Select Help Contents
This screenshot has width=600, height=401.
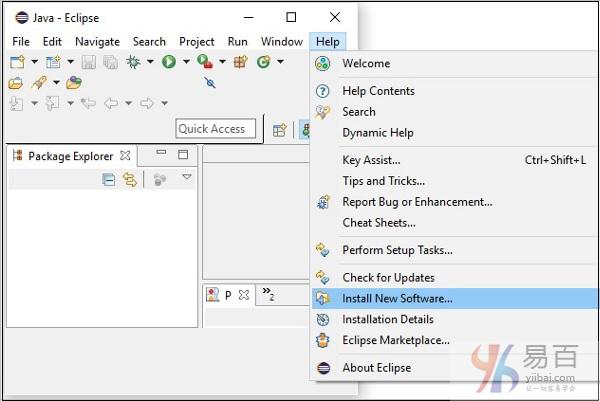(x=455, y=91)
